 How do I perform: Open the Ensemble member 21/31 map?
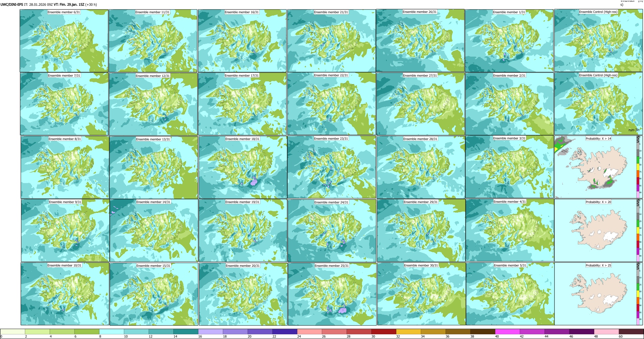[331, 41]
